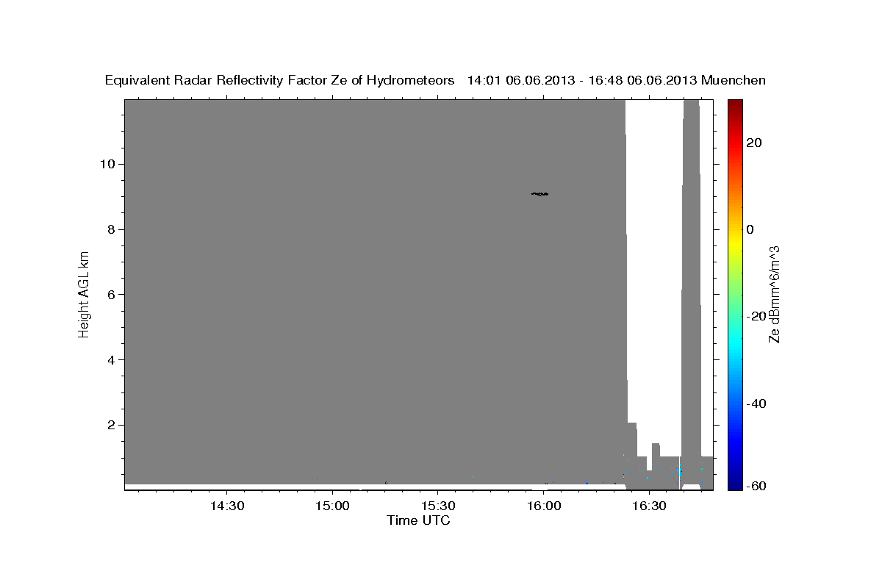This screenshot has height=588, width=882.
Task: Click the 16:00 time tick label
Action: [x=543, y=506]
